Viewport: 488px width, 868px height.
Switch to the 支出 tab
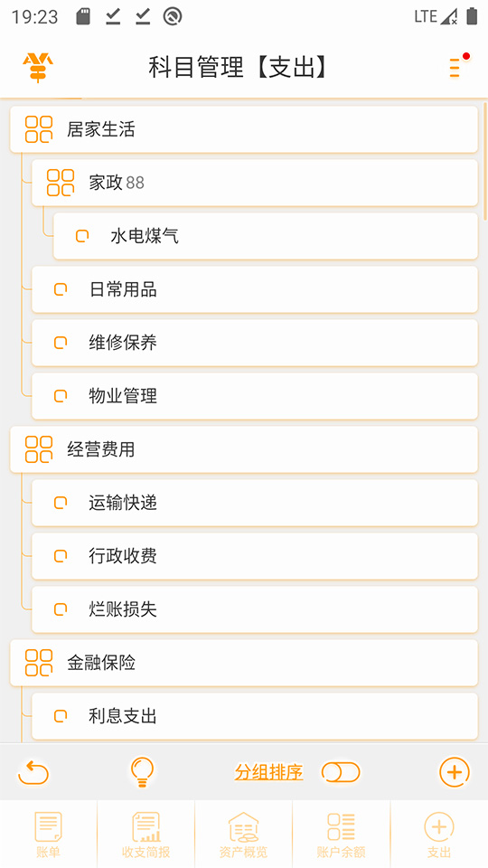[439, 834]
